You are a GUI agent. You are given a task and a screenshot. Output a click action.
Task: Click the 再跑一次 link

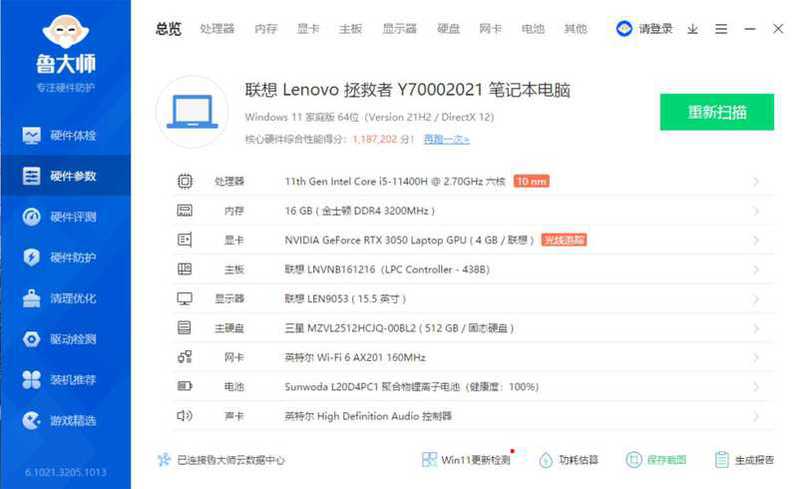[447, 139]
